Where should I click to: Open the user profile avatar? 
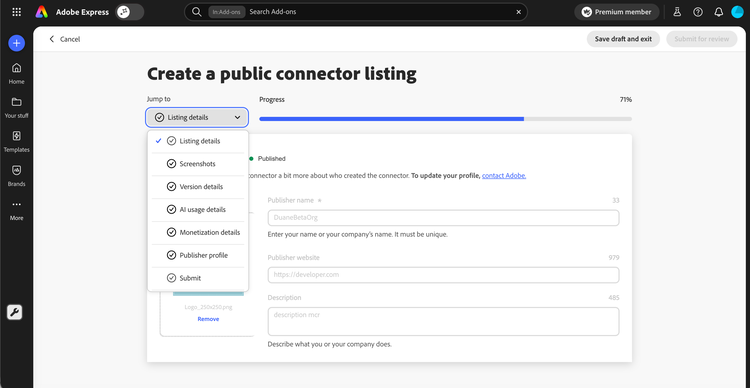point(738,12)
